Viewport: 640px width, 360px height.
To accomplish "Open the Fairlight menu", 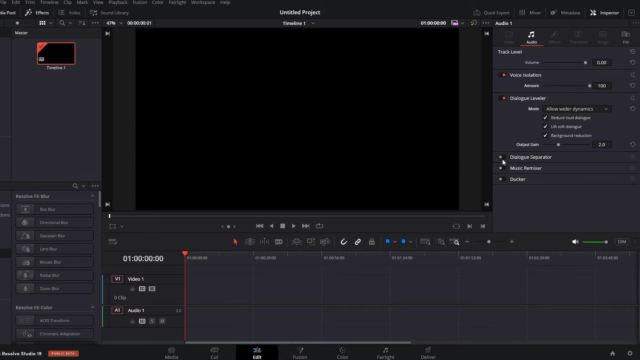I will point(177,2).
